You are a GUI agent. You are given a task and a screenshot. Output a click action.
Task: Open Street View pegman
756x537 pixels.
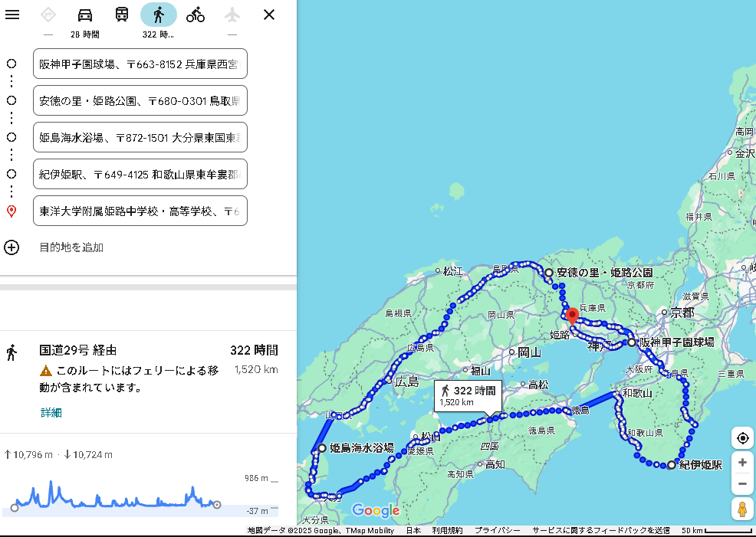(x=742, y=509)
